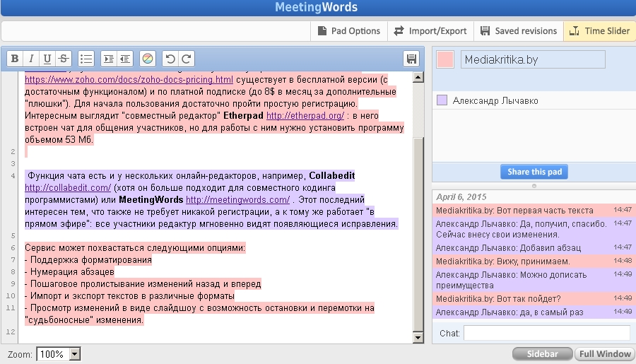Click the editor vertical scrollbar thumb

tap(418, 235)
